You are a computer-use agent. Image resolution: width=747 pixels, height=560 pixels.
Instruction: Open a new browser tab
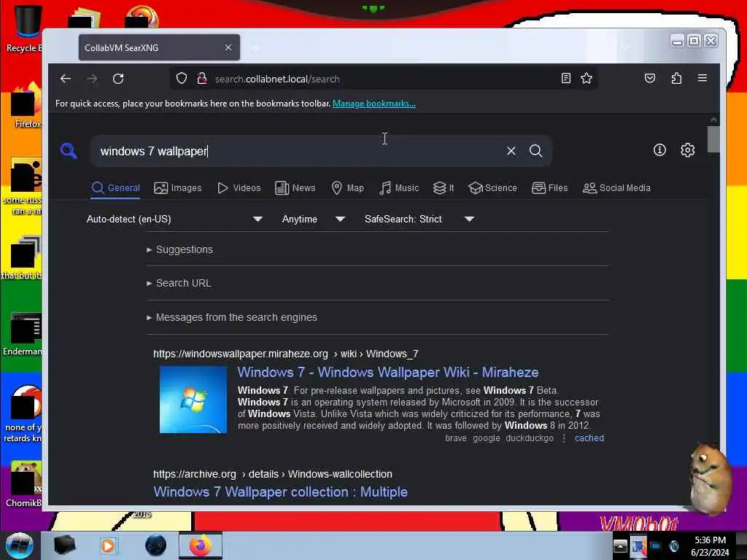coord(256,48)
